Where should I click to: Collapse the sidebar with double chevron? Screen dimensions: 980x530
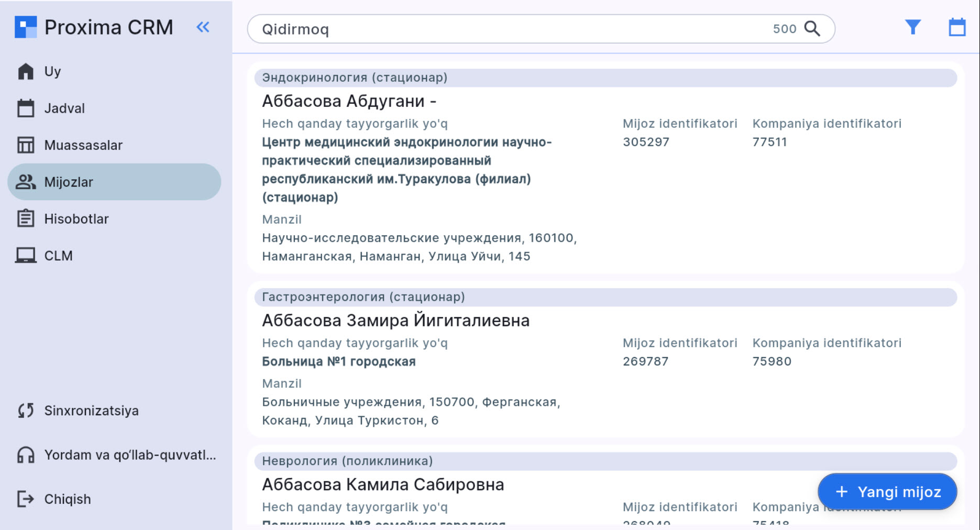click(203, 27)
